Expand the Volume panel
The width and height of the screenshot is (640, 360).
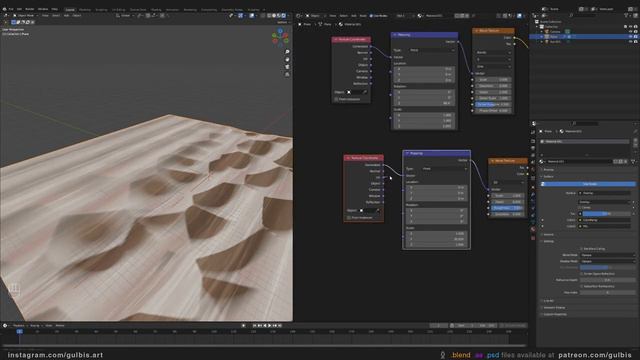tap(548, 235)
